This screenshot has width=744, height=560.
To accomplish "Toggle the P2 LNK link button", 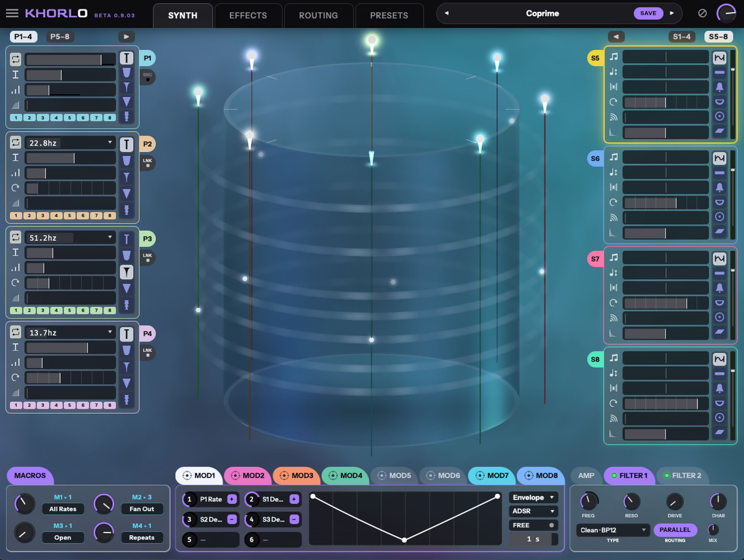I will point(147,162).
